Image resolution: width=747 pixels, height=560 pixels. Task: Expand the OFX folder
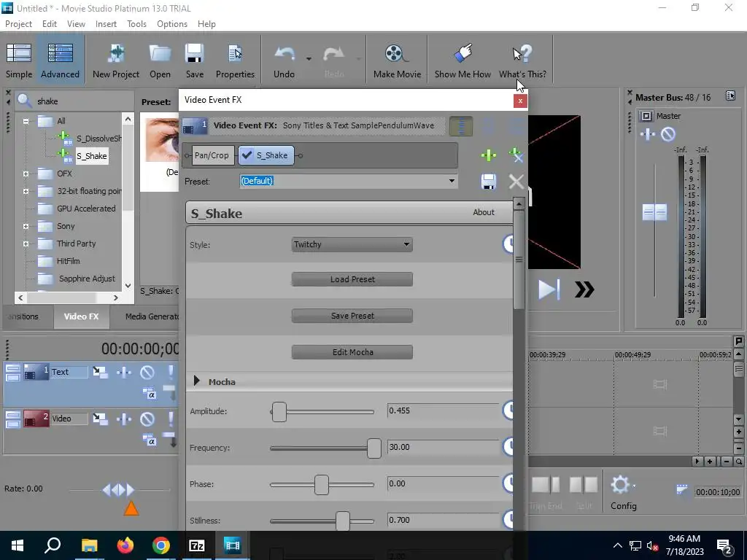[26, 174]
